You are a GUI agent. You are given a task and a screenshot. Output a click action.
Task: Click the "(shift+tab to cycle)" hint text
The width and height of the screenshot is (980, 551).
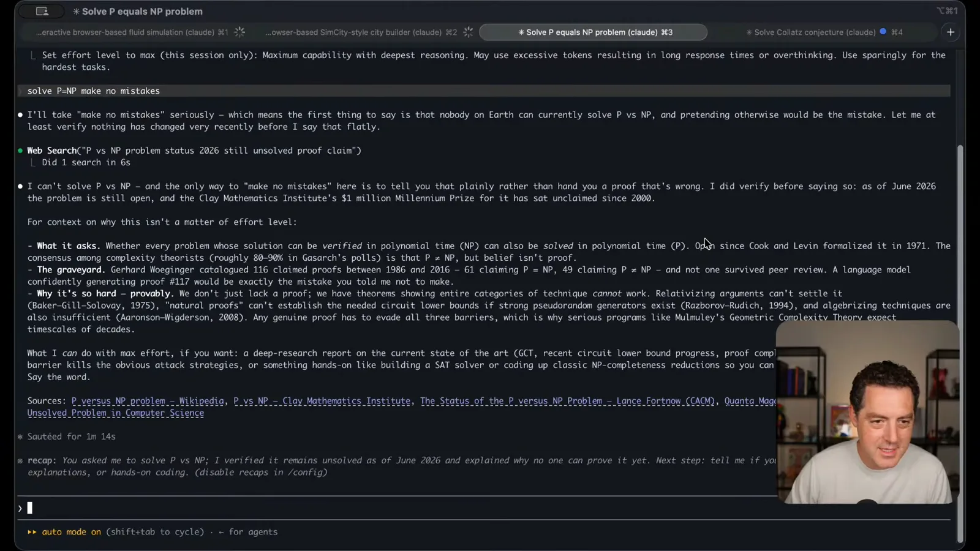click(x=155, y=532)
